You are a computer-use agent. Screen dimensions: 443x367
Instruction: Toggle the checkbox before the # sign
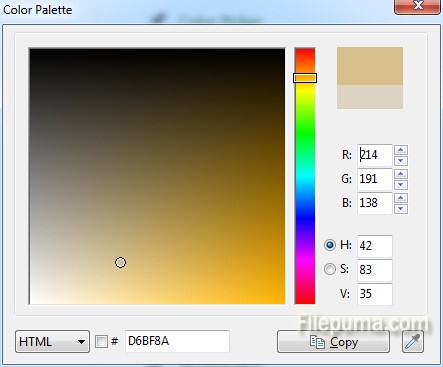pos(101,341)
